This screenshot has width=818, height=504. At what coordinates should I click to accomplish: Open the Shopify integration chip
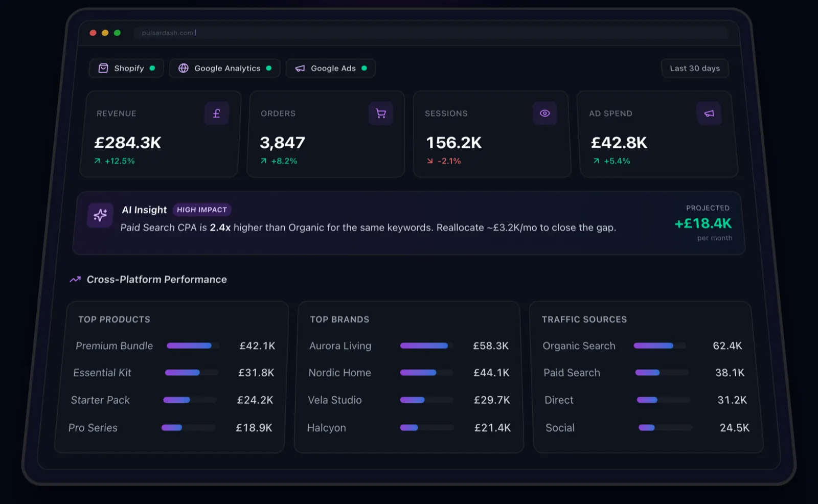click(126, 68)
